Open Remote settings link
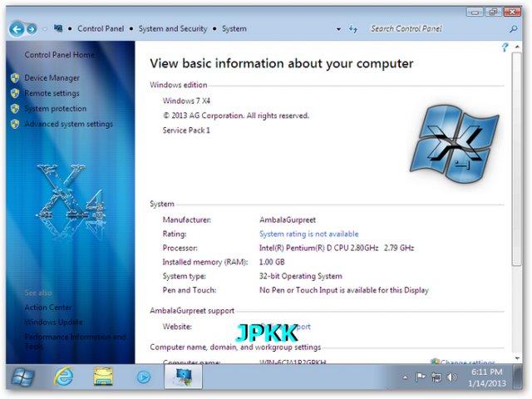This screenshot has width=532, height=399. point(52,93)
